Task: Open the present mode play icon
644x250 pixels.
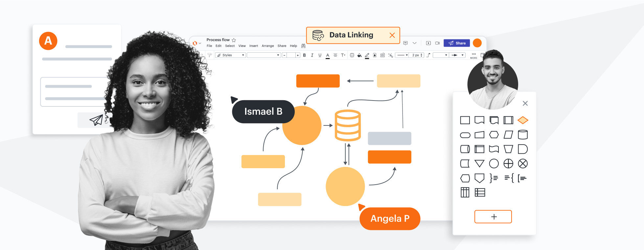Action: click(428, 43)
